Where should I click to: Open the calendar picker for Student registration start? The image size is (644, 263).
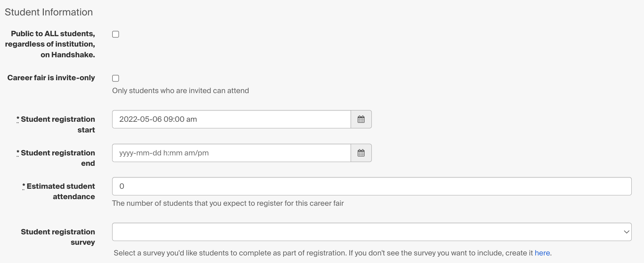(361, 119)
